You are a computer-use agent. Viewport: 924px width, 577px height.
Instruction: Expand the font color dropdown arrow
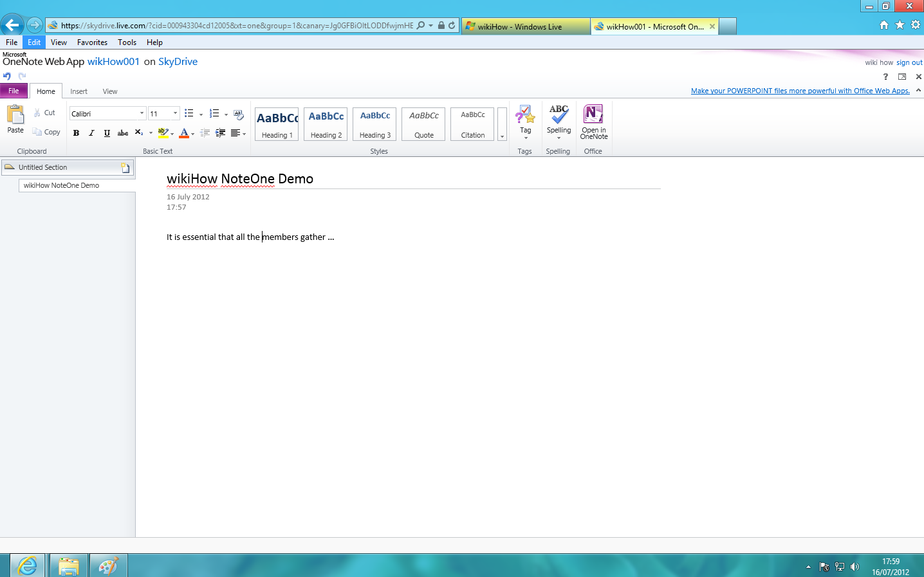point(192,134)
